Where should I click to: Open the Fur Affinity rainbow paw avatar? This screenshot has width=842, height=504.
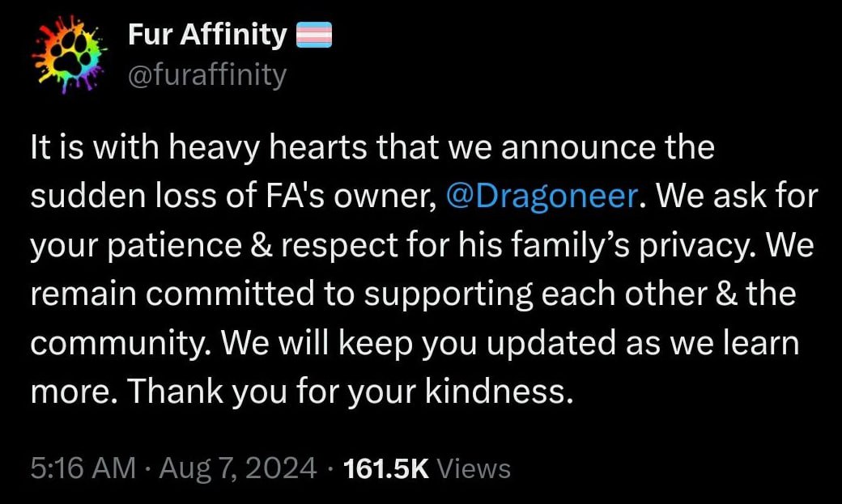pos(69,53)
